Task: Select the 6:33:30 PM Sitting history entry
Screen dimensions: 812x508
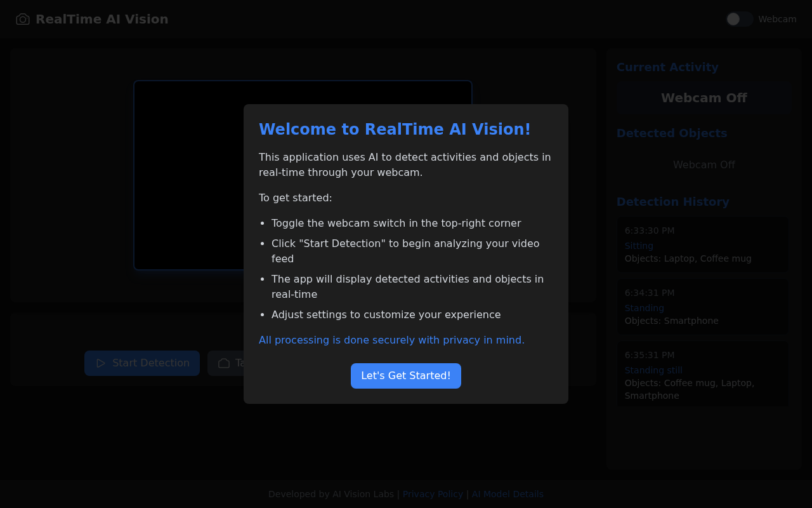Action: click(x=703, y=244)
